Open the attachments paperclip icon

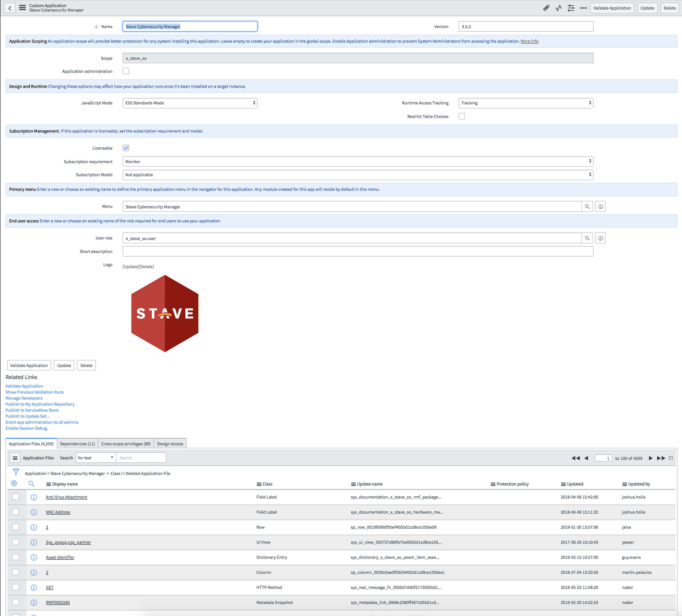(x=546, y=8)
